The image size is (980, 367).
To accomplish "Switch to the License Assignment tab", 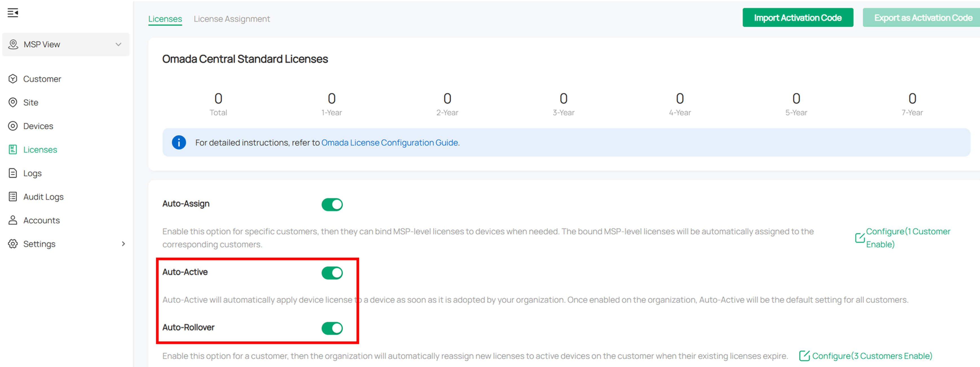I will tap(232, 18).
